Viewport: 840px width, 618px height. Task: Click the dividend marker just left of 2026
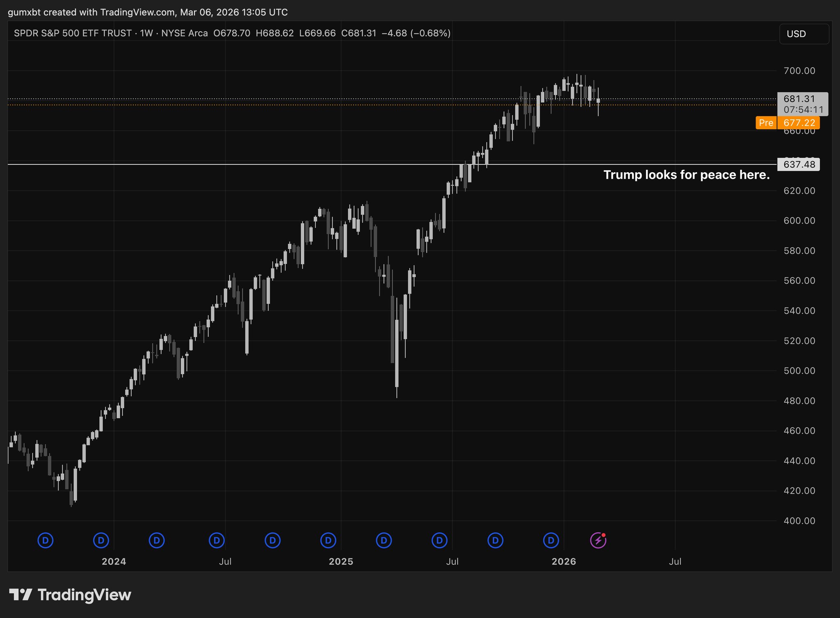tap(551, 540)
